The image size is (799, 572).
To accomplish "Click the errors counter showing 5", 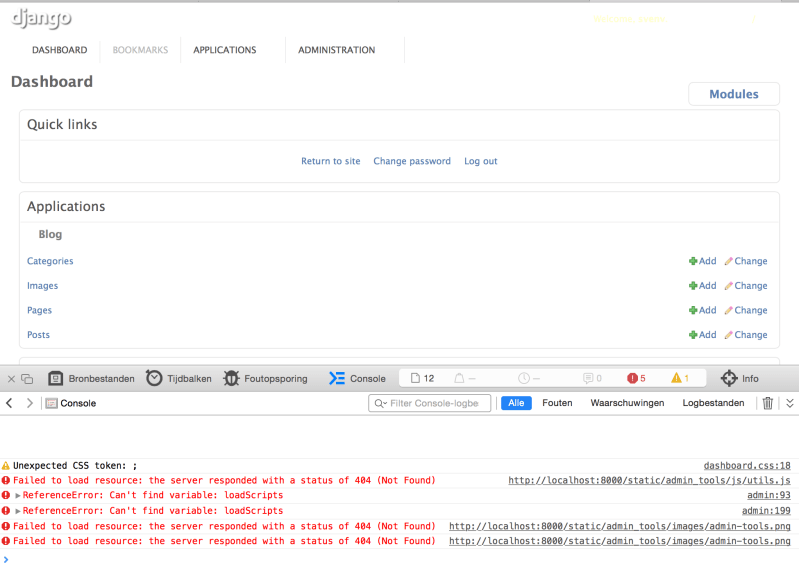I will [x=636, y=378].
